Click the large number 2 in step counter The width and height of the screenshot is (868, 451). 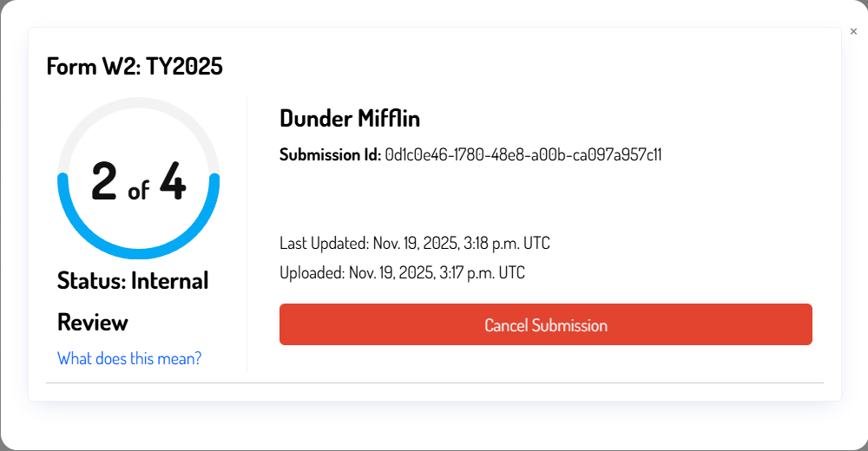click(x=104, y=183)
